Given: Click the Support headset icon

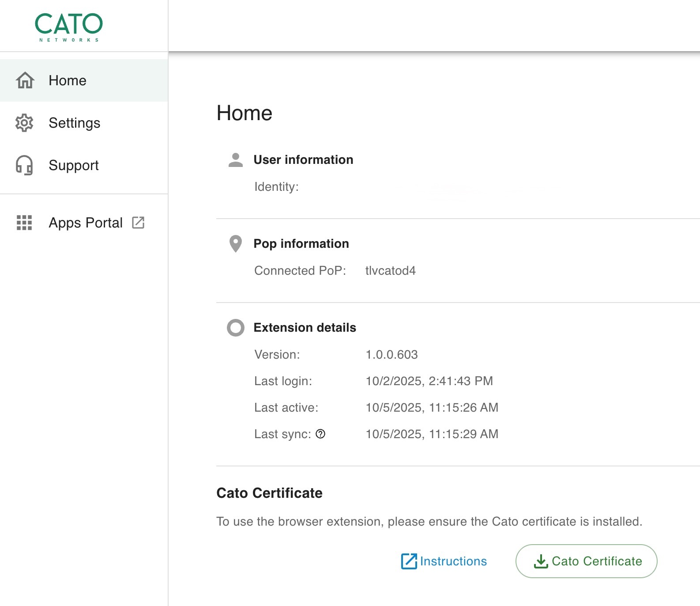Looking at the screenshot, I should pos(24,165).
